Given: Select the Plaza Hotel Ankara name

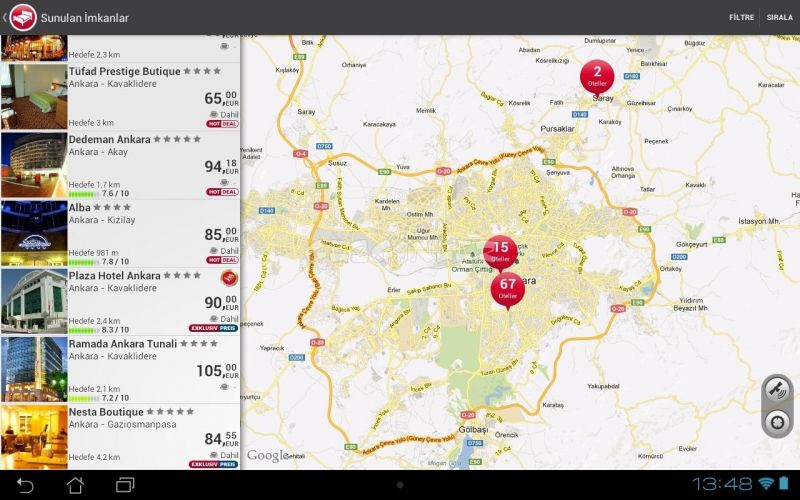Looking at the screenshot, I should pyautogui.click(x=115, y=276).
